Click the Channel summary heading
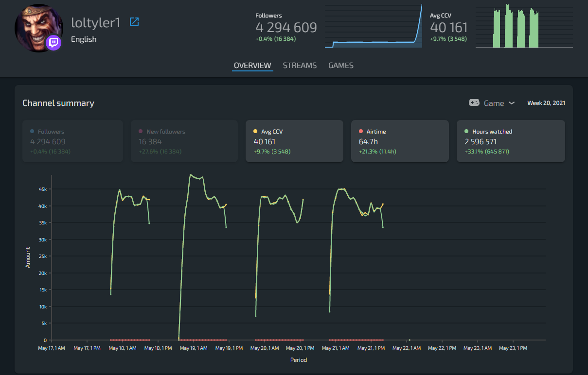 [58, 103]
